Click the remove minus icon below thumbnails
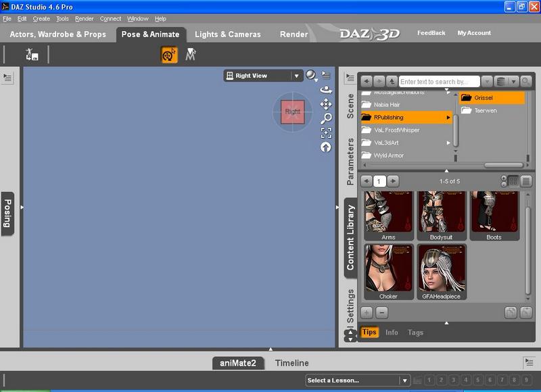Screen dimensions: 541x392 [x=381, y=313]
